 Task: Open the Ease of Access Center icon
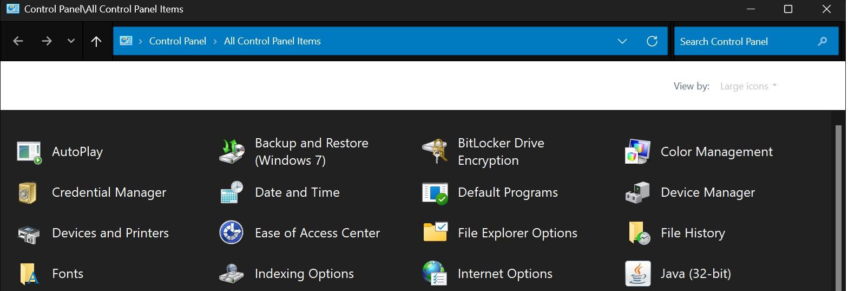(231, 232)
